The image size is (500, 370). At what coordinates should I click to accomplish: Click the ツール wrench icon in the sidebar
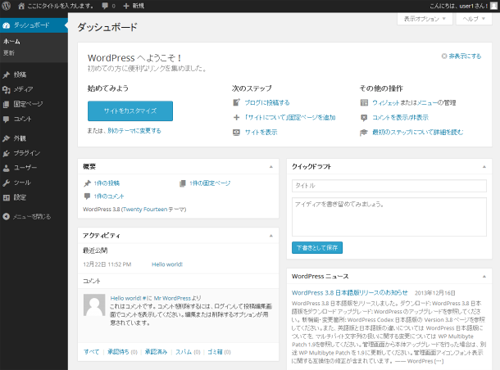pos(6,183)
